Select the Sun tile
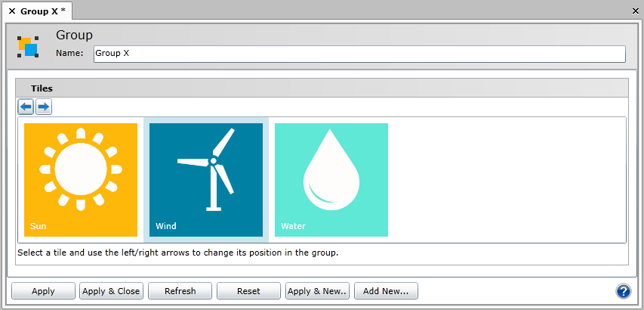Screen dimensions: 644x310 (x=81, y=180)
